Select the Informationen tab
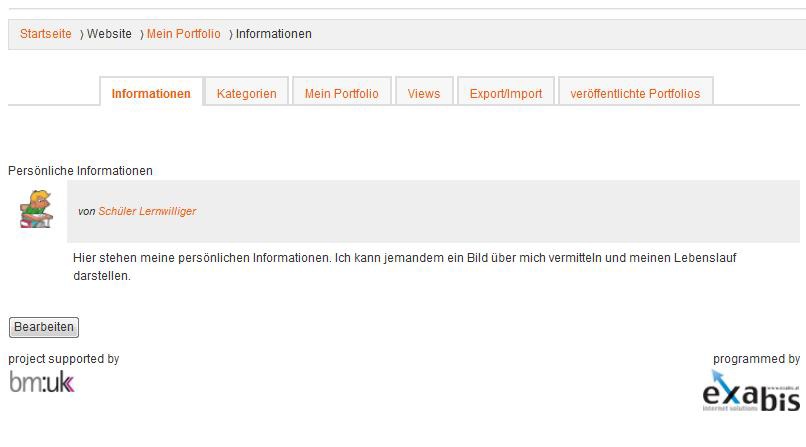 pyautogui.click(x=151, y=92)
